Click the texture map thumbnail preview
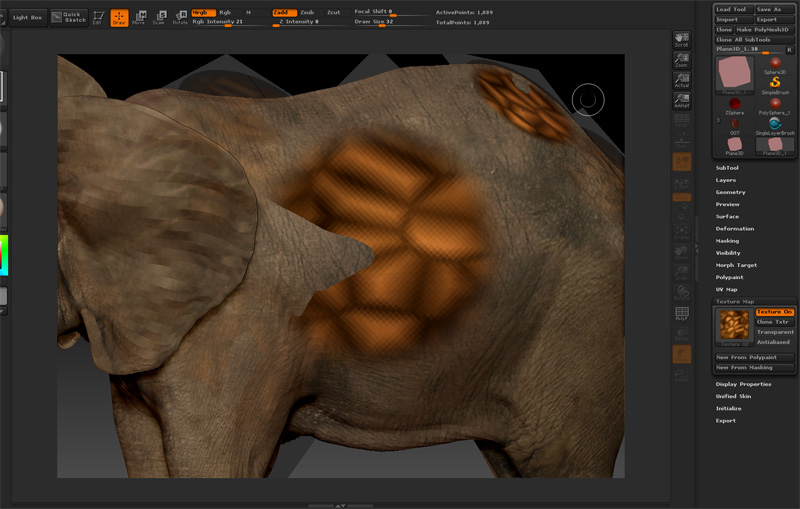The width and height of the screenshot is (800, 509). [734, 326]
